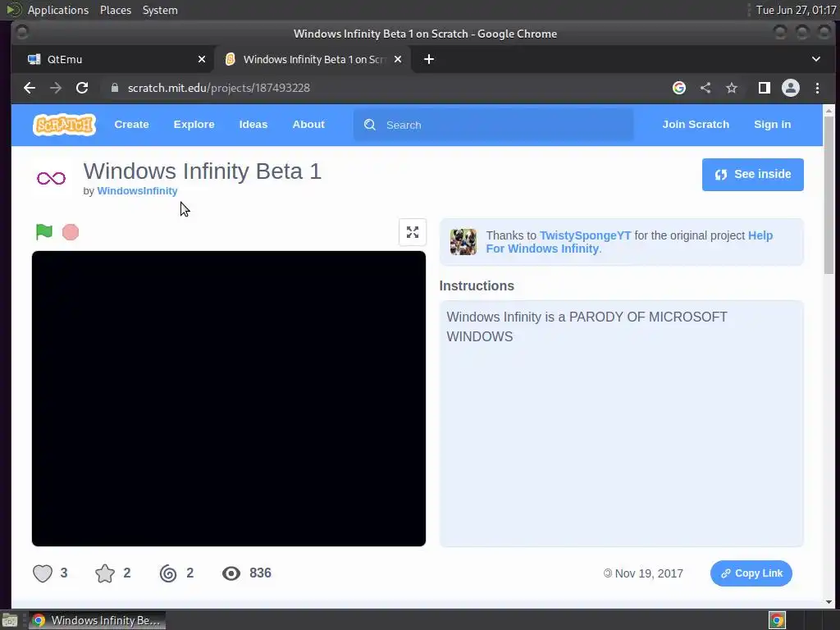The height and width of the screenshot is (630, 840).
Task: Open the Create menu item
Action: click(131, 125)
